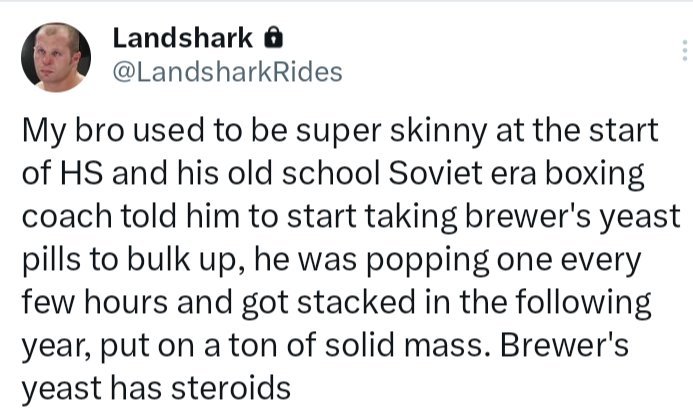Click the padlock protected-account icon

pyautogui.click(x=273, y=38)
